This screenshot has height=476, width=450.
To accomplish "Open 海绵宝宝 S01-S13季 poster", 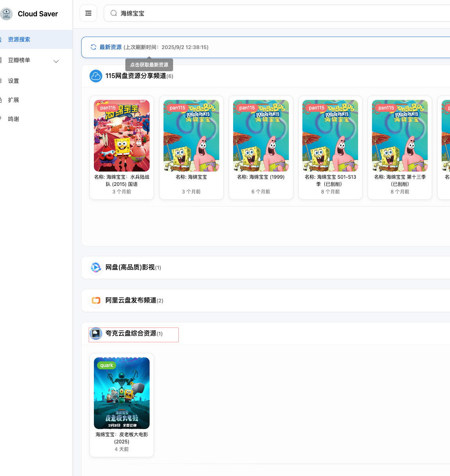I will pos(330,136).
